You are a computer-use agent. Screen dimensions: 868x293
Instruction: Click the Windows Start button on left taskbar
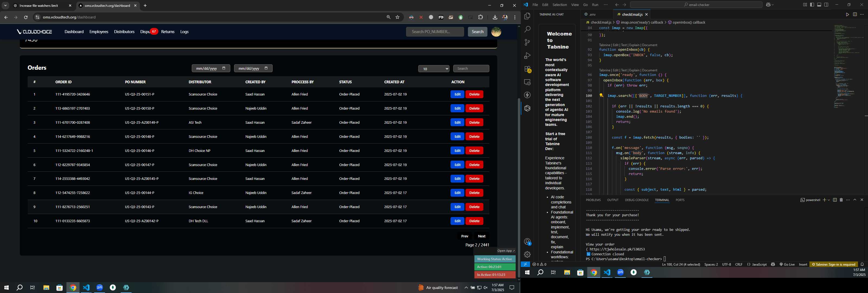(6, 288)
